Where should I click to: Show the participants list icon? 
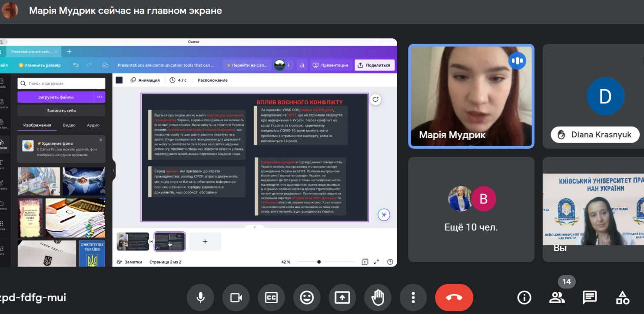557,297
